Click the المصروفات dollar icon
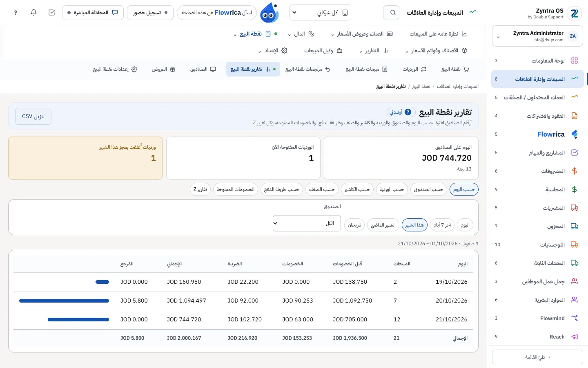Screen dimensions: 588x368 pyautogui.click(x=575, y=171)
